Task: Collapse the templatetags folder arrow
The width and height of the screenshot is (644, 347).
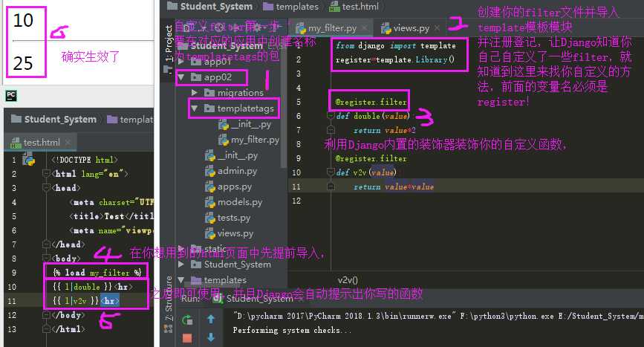Action: (195, 108)
